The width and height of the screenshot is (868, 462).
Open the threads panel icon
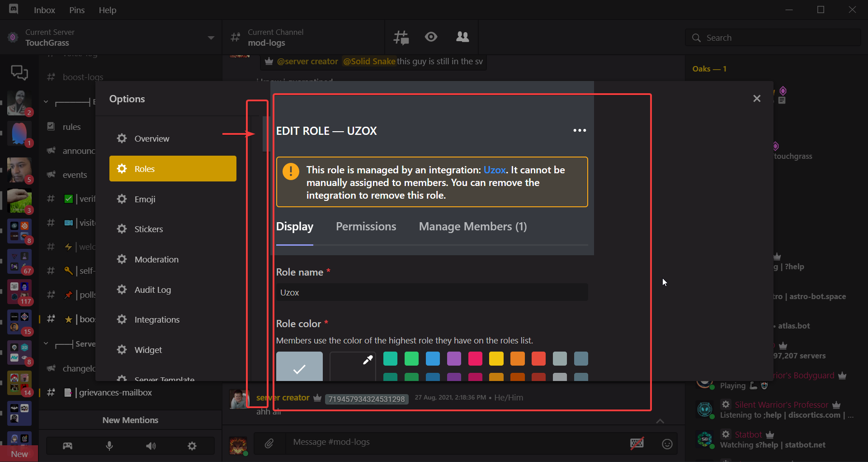tap(401, 37)
